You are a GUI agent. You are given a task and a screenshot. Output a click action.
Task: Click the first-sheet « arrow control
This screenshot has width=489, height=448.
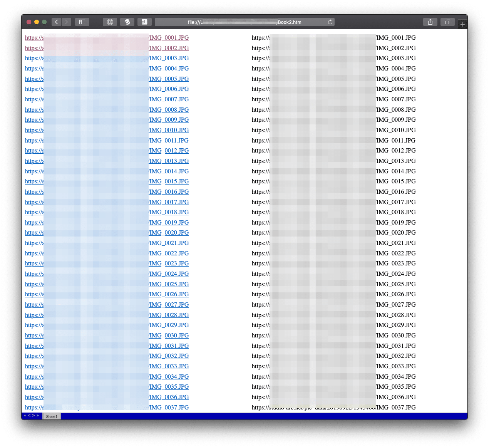pyautogui.click(x=25, y=416)
